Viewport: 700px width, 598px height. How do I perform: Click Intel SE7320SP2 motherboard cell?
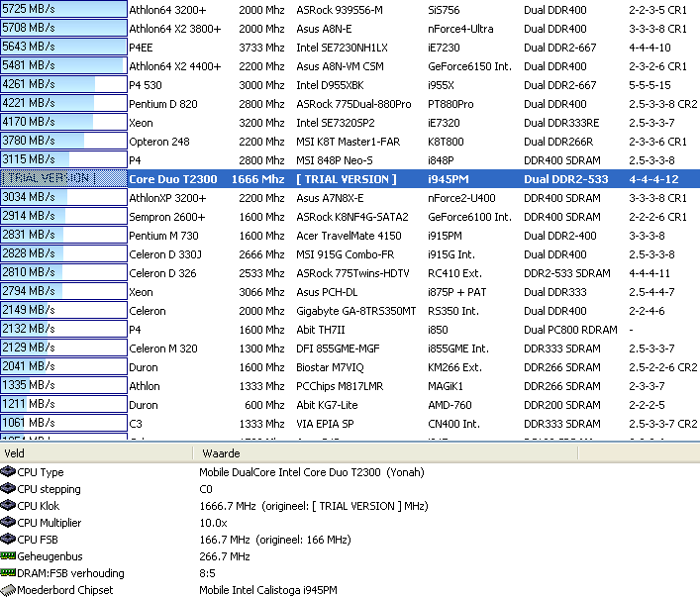click(336, 123)
